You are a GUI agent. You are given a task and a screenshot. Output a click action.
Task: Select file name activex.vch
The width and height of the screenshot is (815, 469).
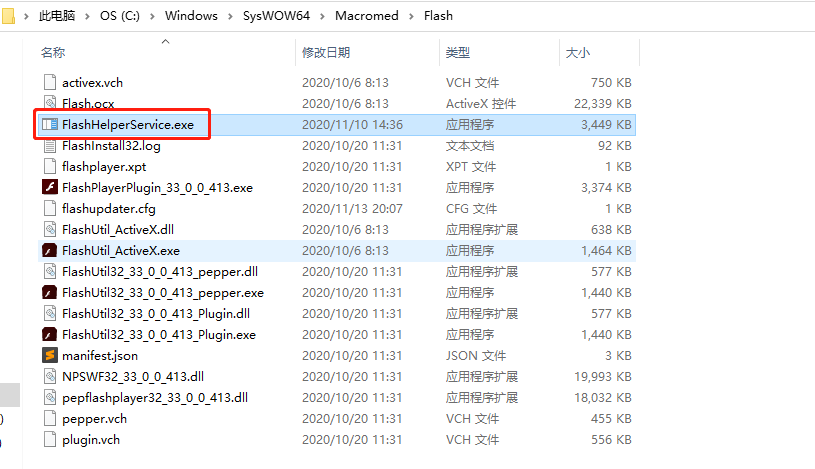pos(93,83)
